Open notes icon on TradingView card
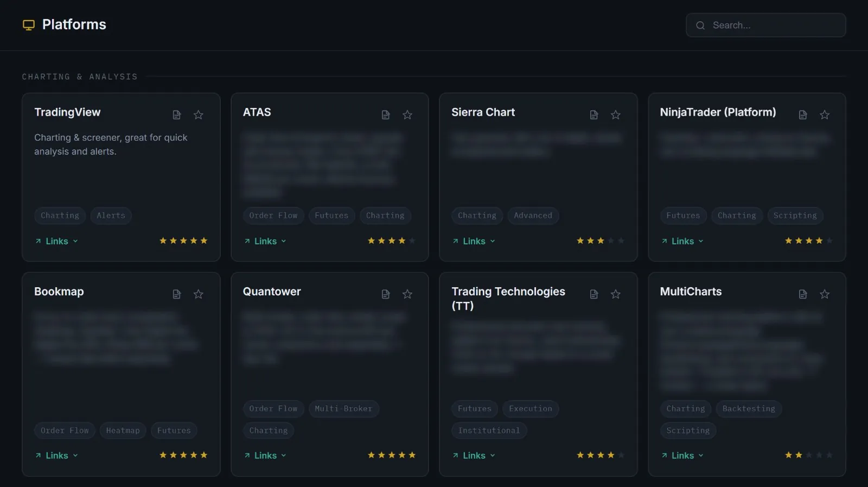This screenshot has width=868, height=487. tap(177, 115)
